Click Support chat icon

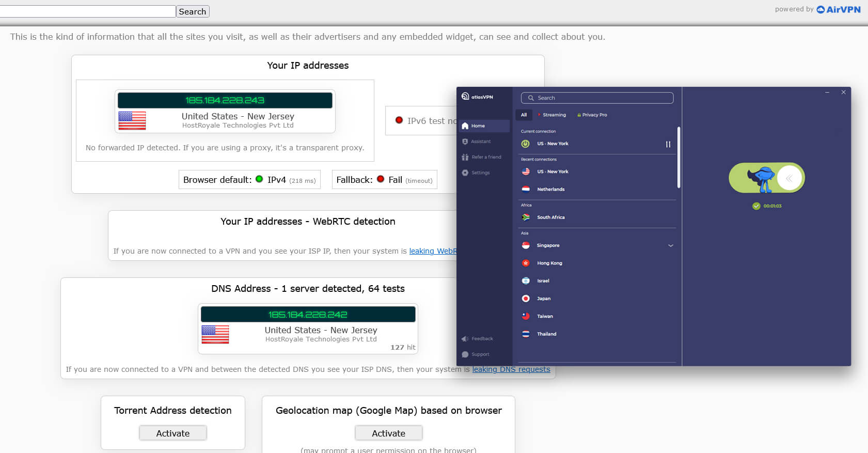pos(465,354)
